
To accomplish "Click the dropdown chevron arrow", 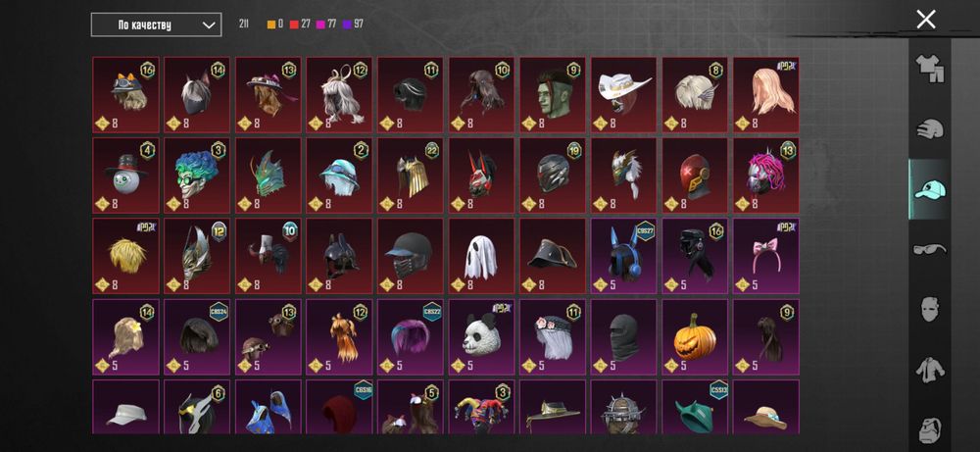I will (x=209, y=25).
